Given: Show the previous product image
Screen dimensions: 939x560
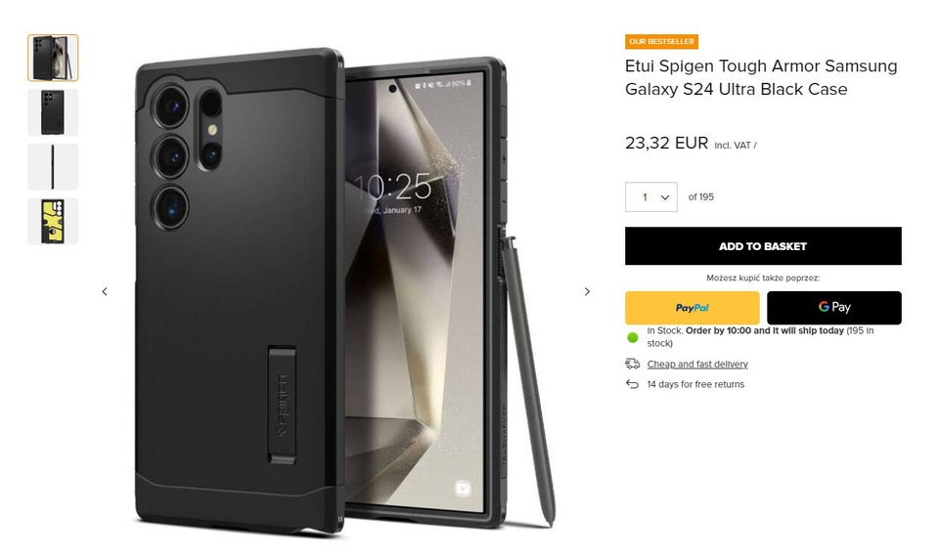Looking at the screenshot, I should click(105, 291).
